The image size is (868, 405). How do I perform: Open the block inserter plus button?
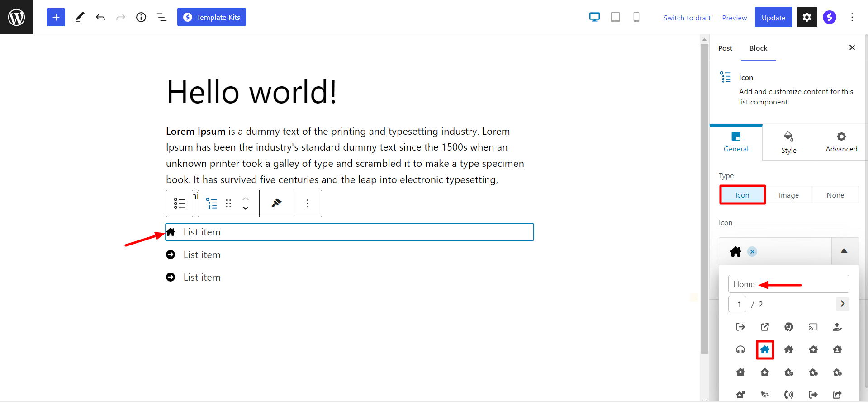tap(56, 17)
